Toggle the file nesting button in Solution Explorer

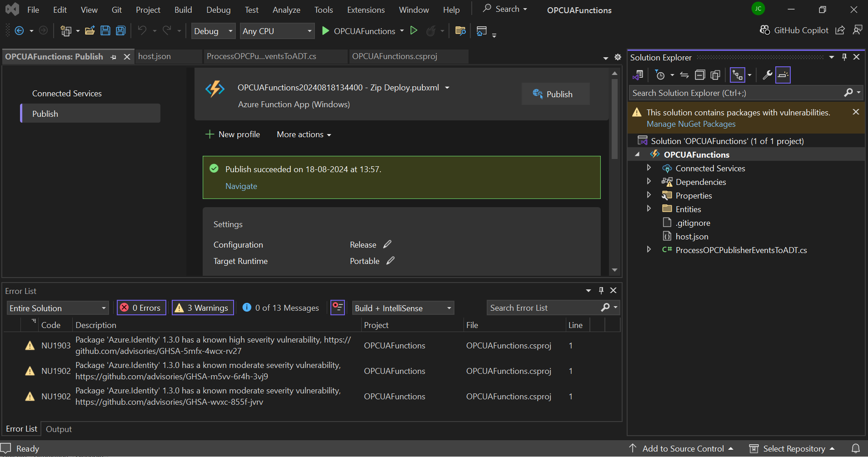pyautogui.click(x=737, y=75)
